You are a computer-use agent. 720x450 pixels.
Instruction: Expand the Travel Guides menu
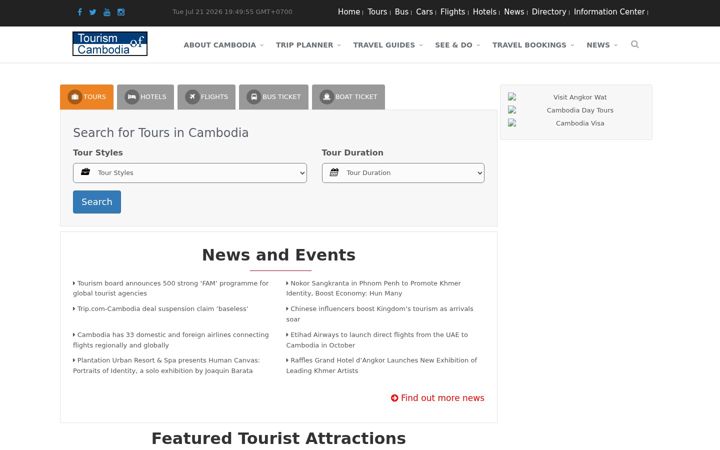coord(388,45)
